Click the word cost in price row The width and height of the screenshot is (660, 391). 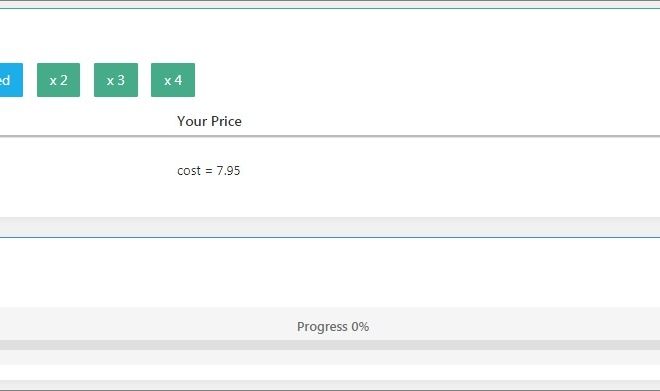tap(189, 170)
